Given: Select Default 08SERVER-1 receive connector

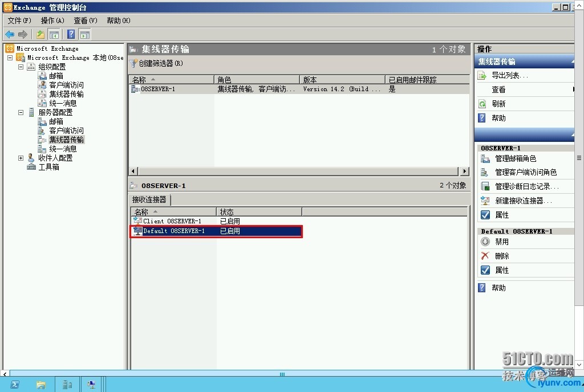Looking at the screenshot, I should pyautogui.click(x=216, y=231).
